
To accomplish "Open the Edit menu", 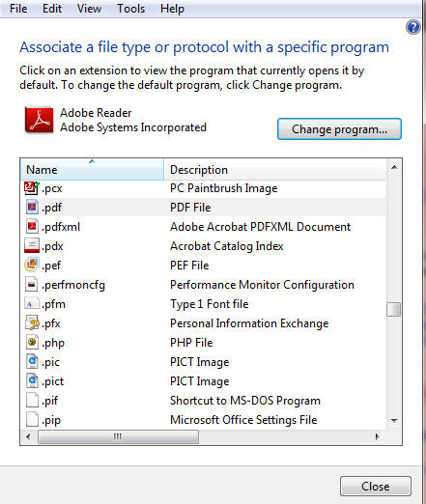I will coord(52,9).
